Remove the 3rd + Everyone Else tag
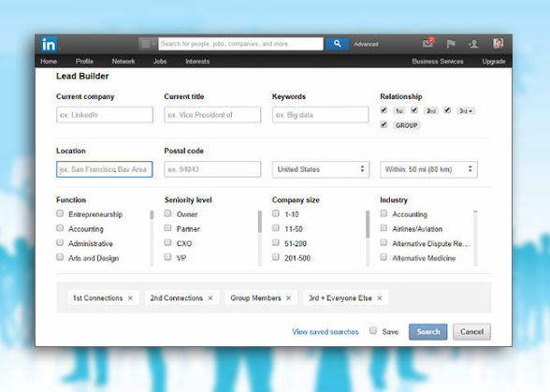Screen dimensions: 550x392 click(x=379, y=298)
